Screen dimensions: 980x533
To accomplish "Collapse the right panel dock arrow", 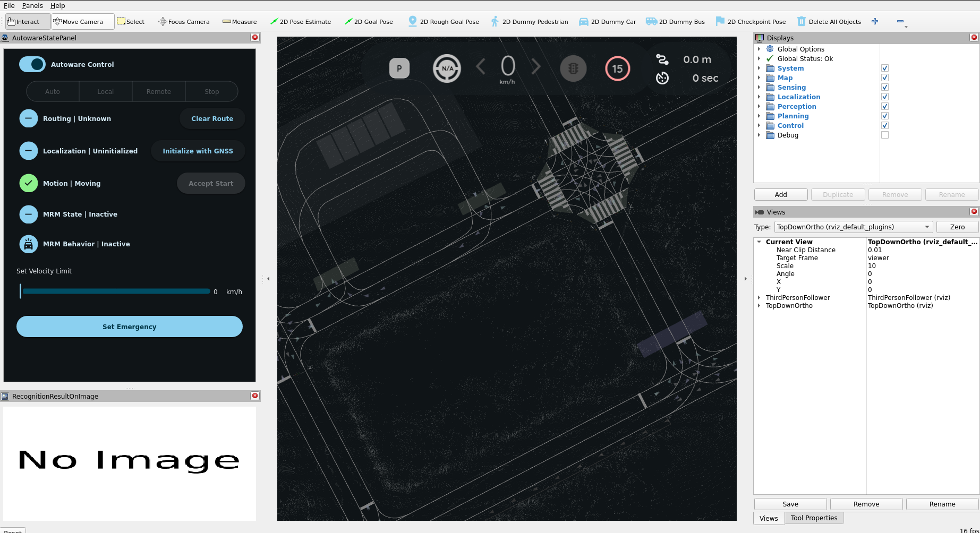I will pos(745,279).
